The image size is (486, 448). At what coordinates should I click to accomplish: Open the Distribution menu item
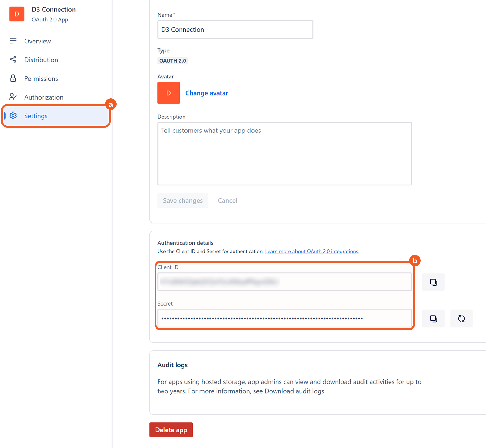41,60
